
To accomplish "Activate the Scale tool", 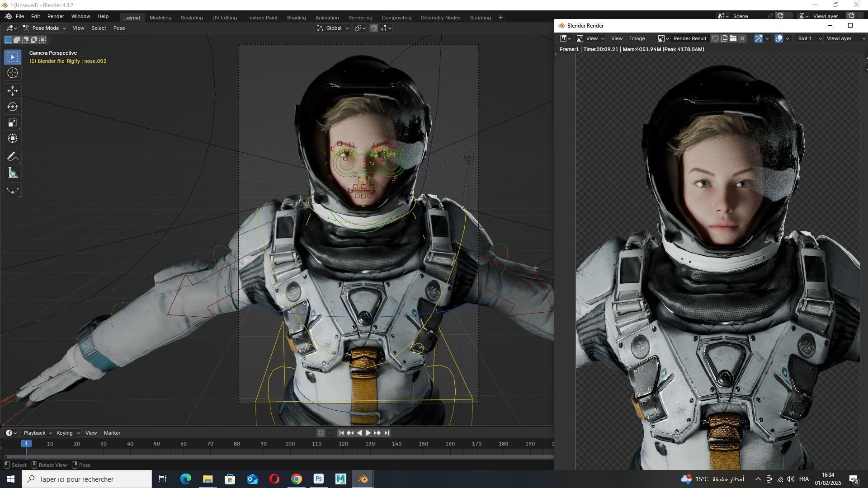I will (x=13, y=122).
